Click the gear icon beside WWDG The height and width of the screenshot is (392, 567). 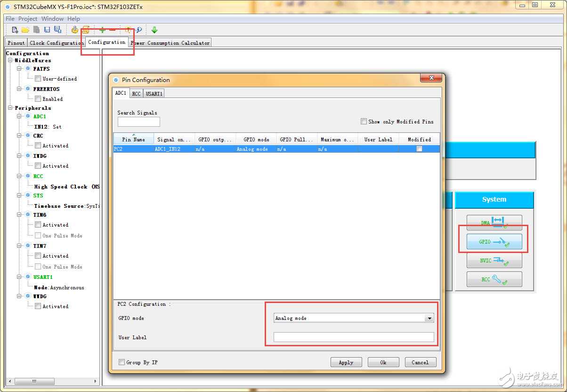pos(28,296)
